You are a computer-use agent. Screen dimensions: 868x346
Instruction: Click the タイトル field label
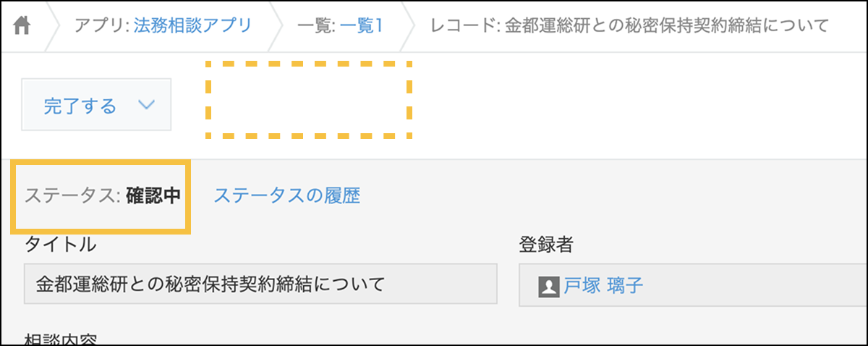(60, 245)
